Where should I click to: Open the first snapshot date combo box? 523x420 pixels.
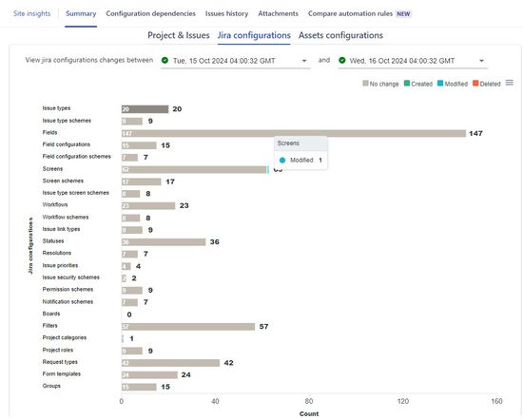click(x=235, y=61)
